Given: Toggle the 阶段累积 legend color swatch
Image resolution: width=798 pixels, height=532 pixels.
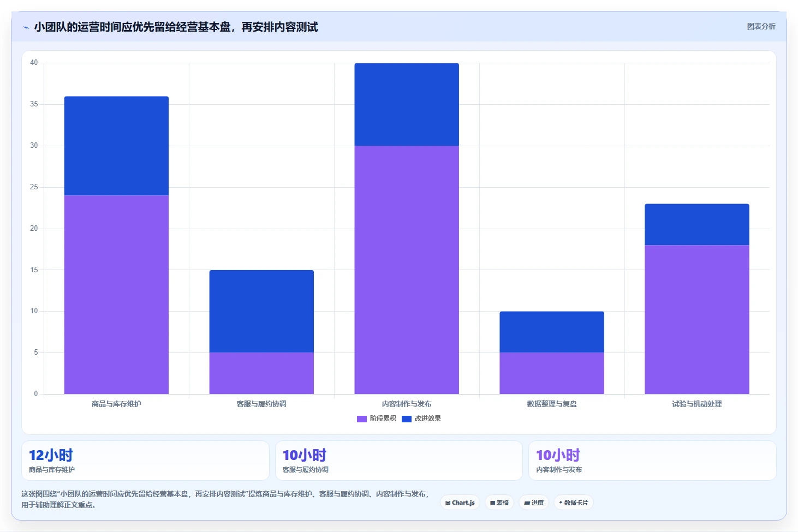Looking at the screenshot, I should [362, 419].
